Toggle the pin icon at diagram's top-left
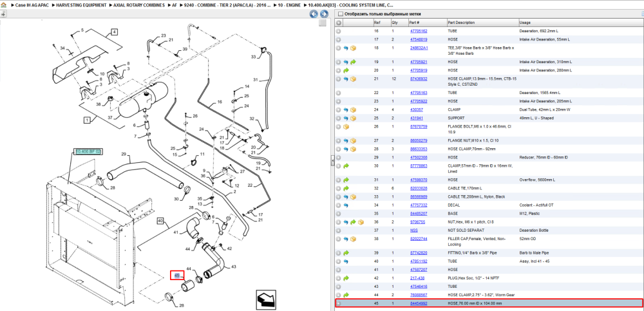 [3, 14]
